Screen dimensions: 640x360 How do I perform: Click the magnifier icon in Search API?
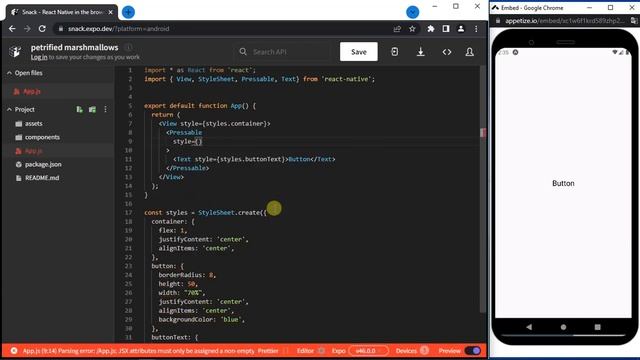click(243, 52)
